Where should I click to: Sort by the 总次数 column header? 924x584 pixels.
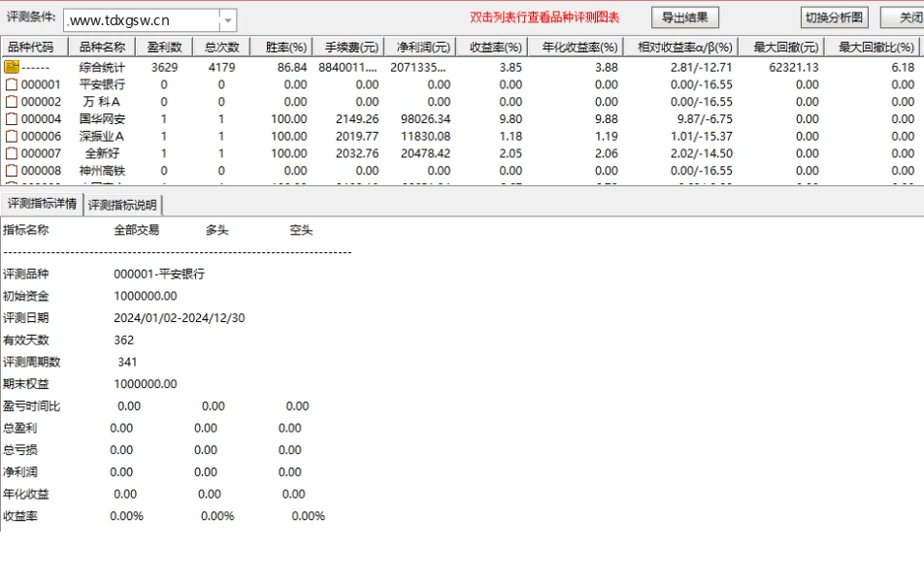221,47
